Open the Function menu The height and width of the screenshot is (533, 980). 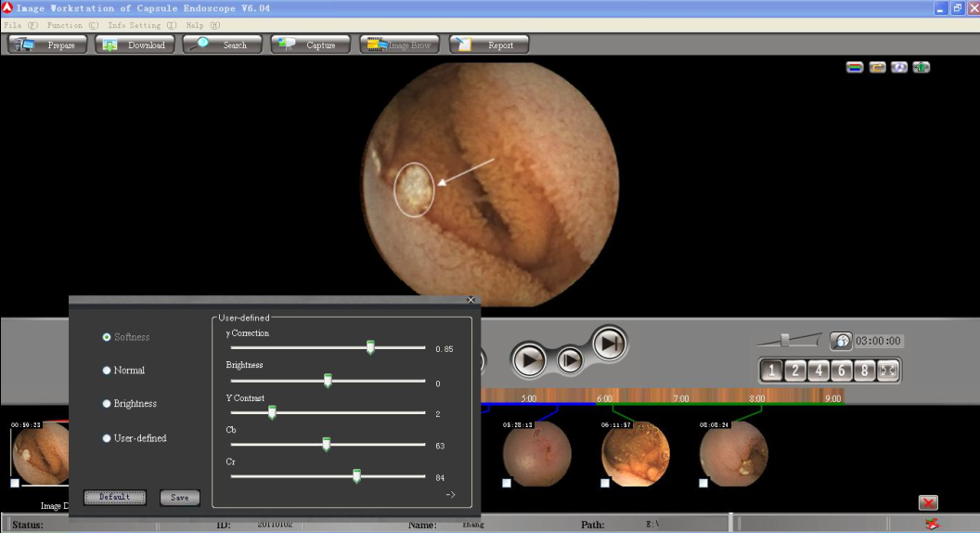click(x=72, y=26)
